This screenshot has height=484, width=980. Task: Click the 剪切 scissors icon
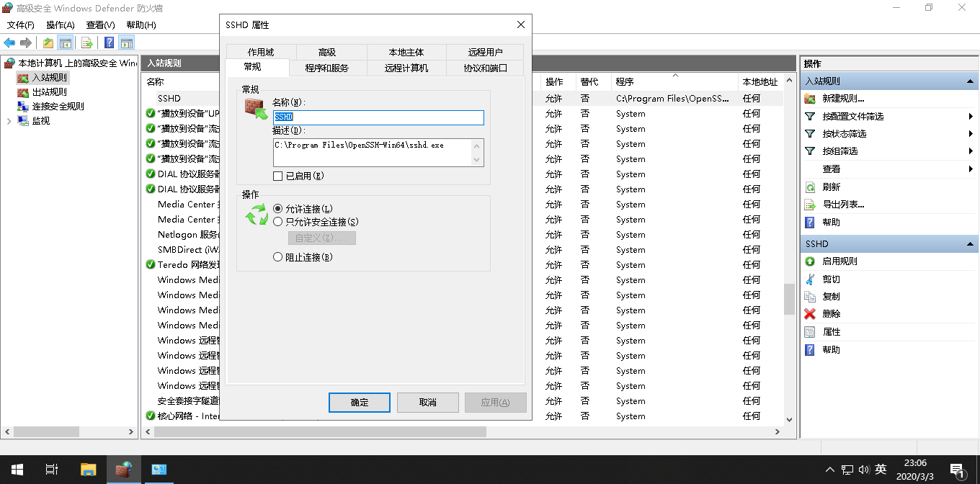[x=810, y=279]
